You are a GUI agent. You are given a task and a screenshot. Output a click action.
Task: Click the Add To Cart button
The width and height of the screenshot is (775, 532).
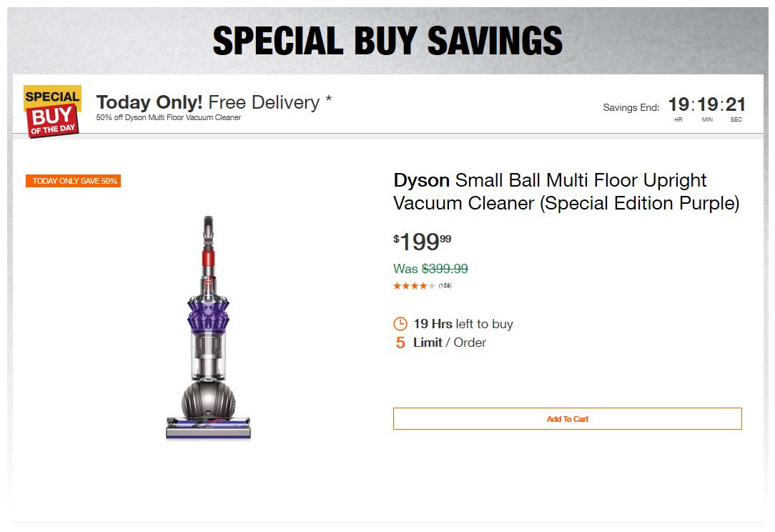click(x=567, y=419)
